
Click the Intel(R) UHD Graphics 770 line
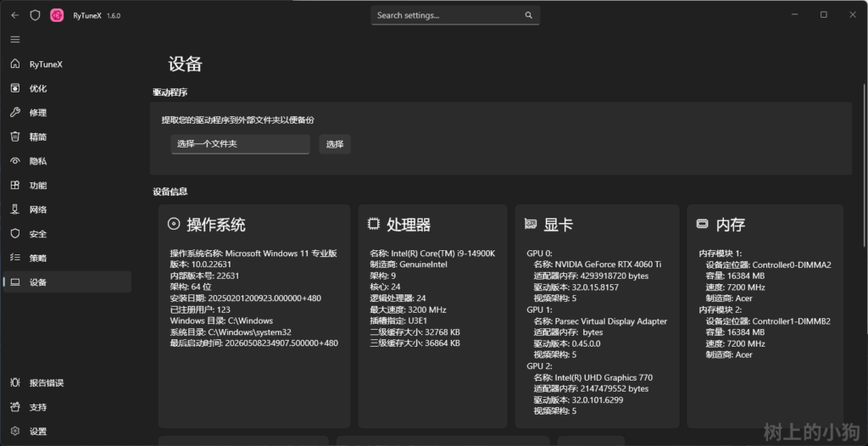pyautogui.click(x=593, y=377)
